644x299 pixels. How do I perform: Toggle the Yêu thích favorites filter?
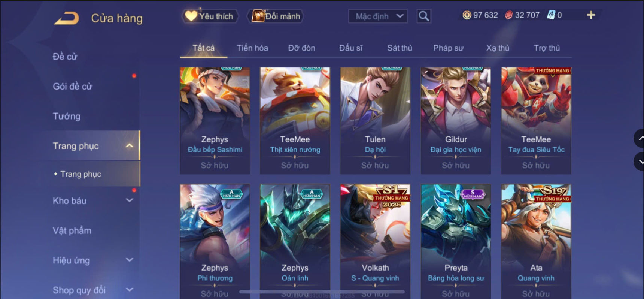tap(210, 16)
